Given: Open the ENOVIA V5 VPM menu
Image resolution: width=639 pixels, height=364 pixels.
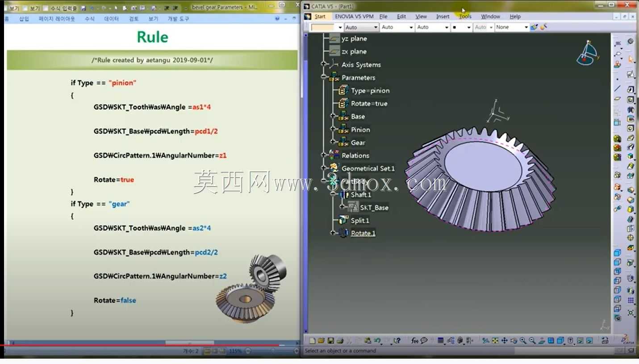Looking at the screenshot, I should tap(354, 17).
